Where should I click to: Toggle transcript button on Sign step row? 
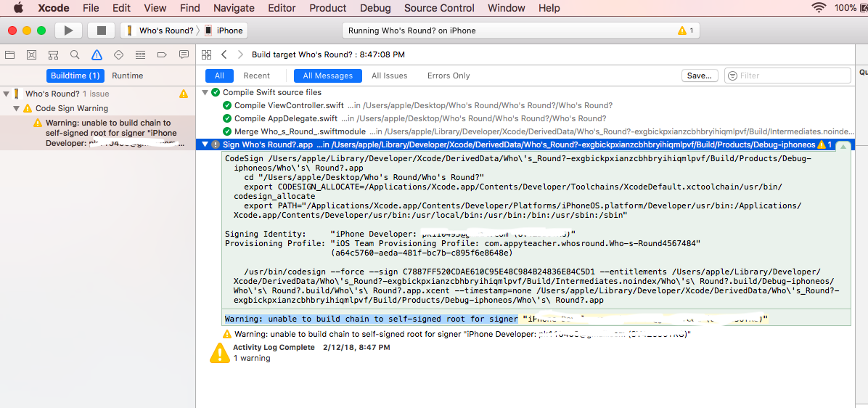pos(843,146)
